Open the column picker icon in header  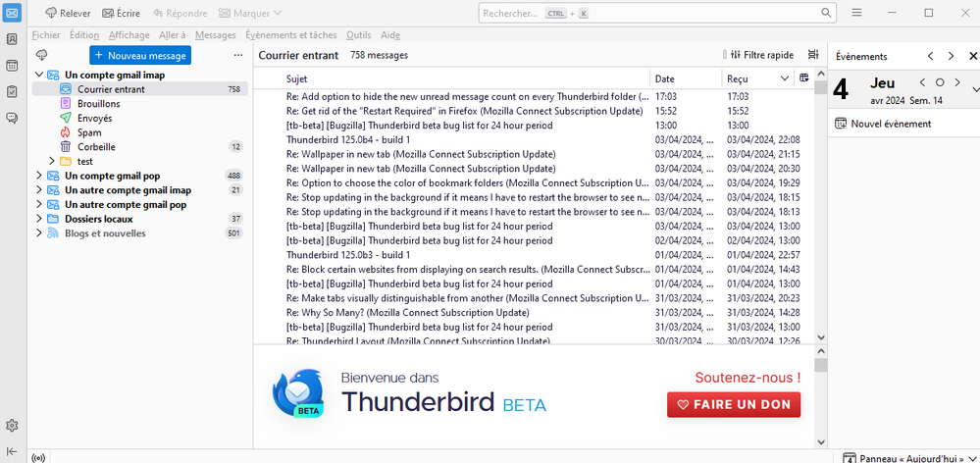coord(804,77)
